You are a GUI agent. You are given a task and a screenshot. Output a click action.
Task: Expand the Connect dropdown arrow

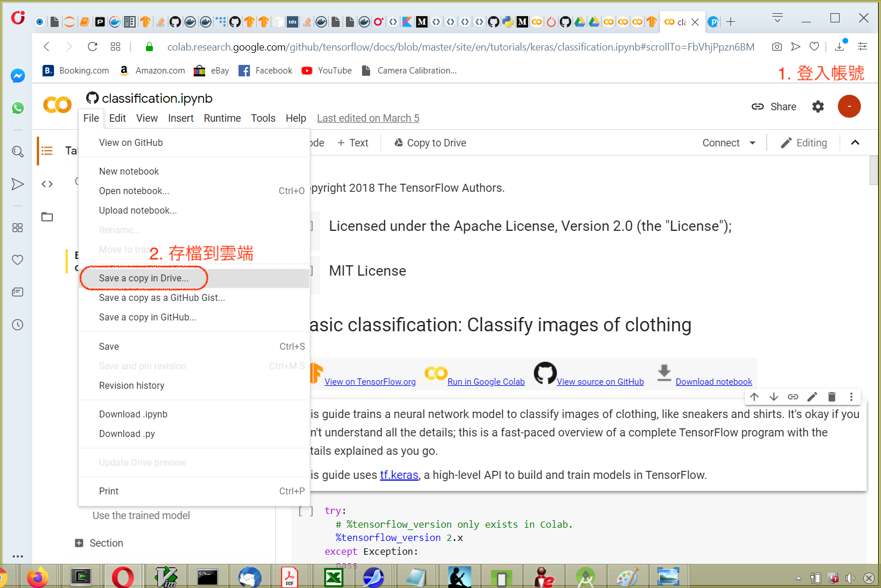(x=752, y=143)
